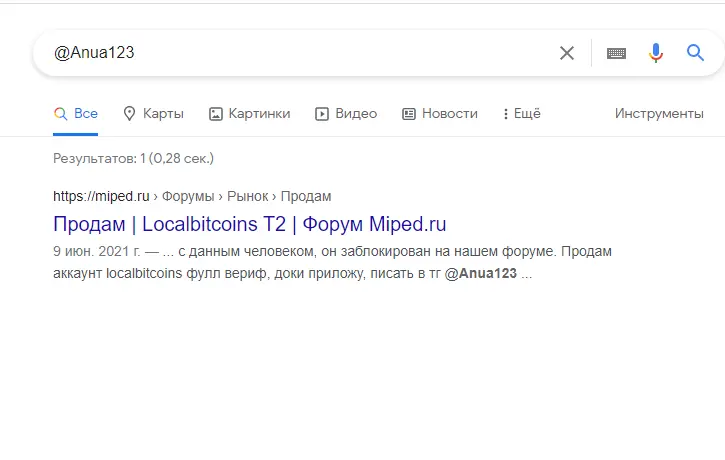This screenshot has width=725, height=460.
Task: Click the picture icon for Картинки
Action: (x=216, y=114)
